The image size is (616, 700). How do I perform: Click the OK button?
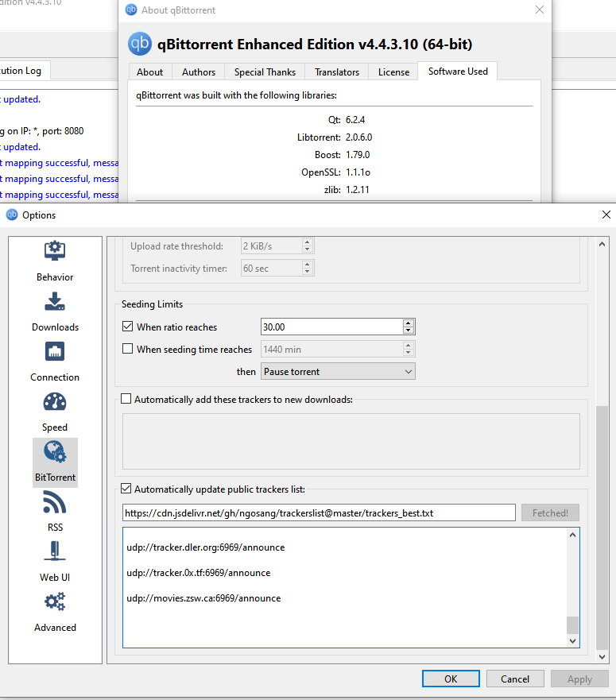451,679
